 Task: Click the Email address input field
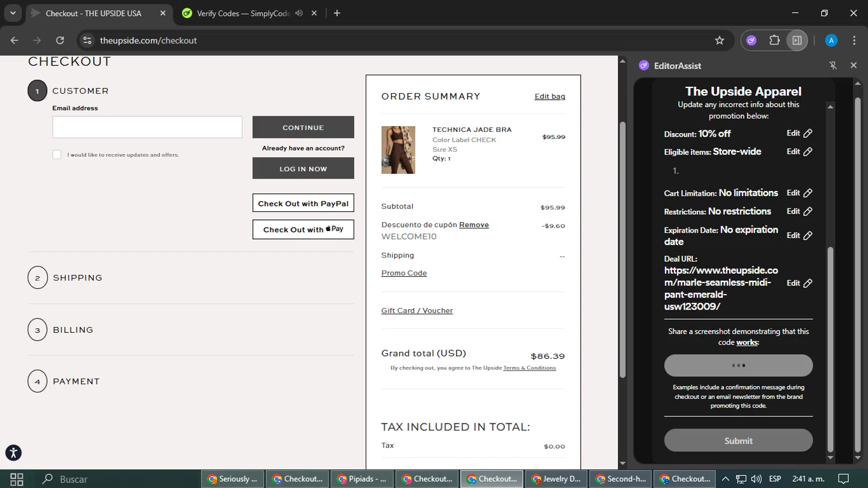(x=147, y=127)
